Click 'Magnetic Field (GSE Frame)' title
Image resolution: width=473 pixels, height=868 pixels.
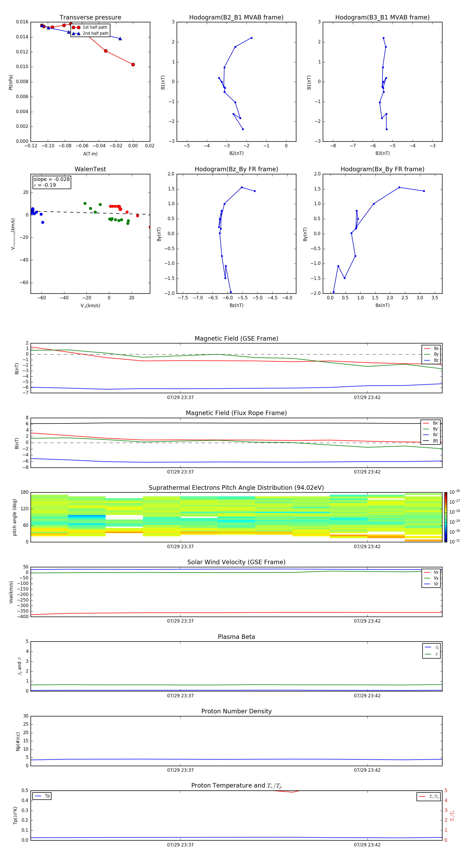pos(236,339)
